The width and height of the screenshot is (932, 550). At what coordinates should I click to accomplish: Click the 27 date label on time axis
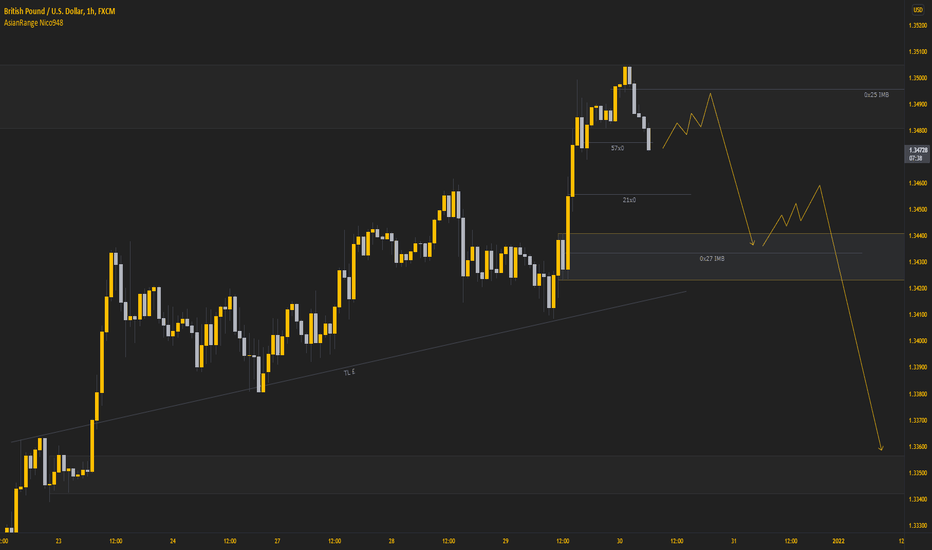[277, 541]
